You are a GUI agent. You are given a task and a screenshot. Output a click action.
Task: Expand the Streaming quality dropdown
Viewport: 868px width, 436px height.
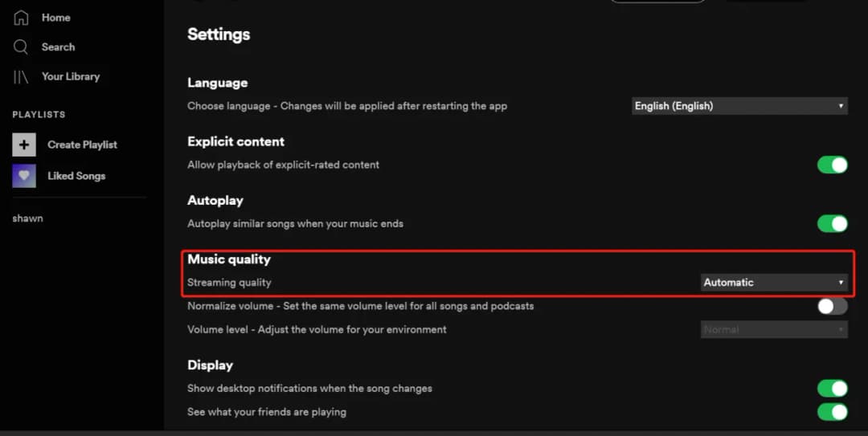click(x=774, y=283)
